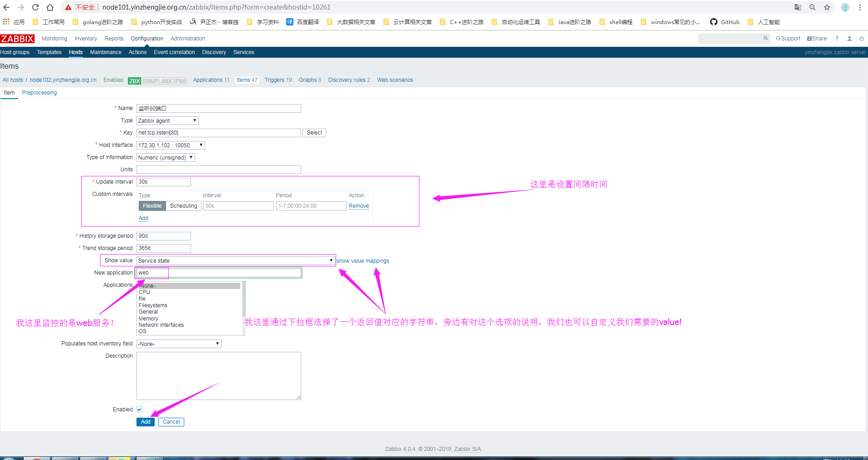Image resolution: width=868 pixels, height=460 pixels.
Task: Open the Host groups submenu
Action: pos(15,52)
